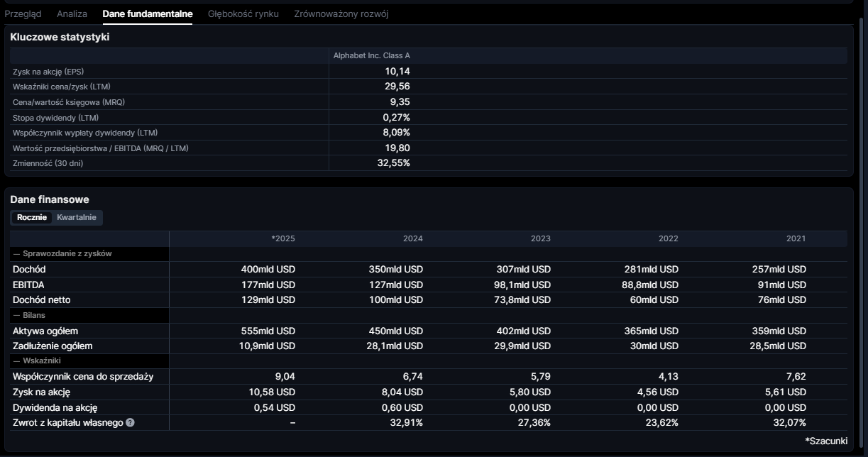The image size is (868, 457).
Task: Collapse the Sprawozdanie z zysków section
Action: [x=62, y=253]
